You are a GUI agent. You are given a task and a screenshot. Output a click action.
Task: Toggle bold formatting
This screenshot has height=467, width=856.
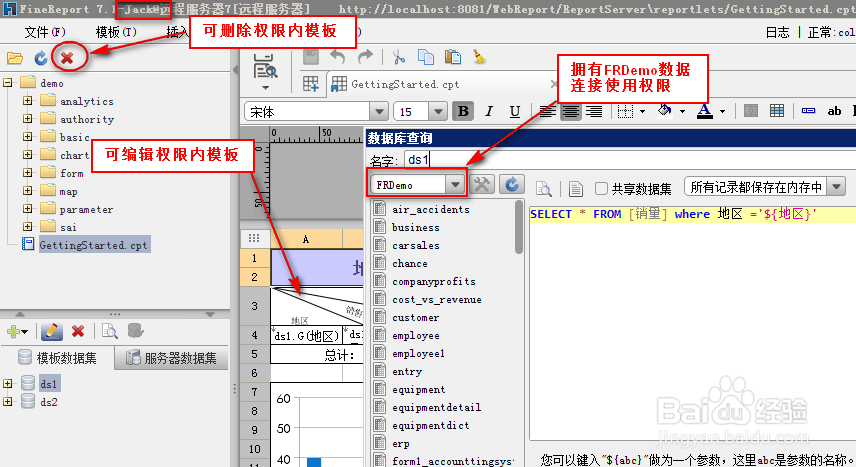tap(463, 111)
